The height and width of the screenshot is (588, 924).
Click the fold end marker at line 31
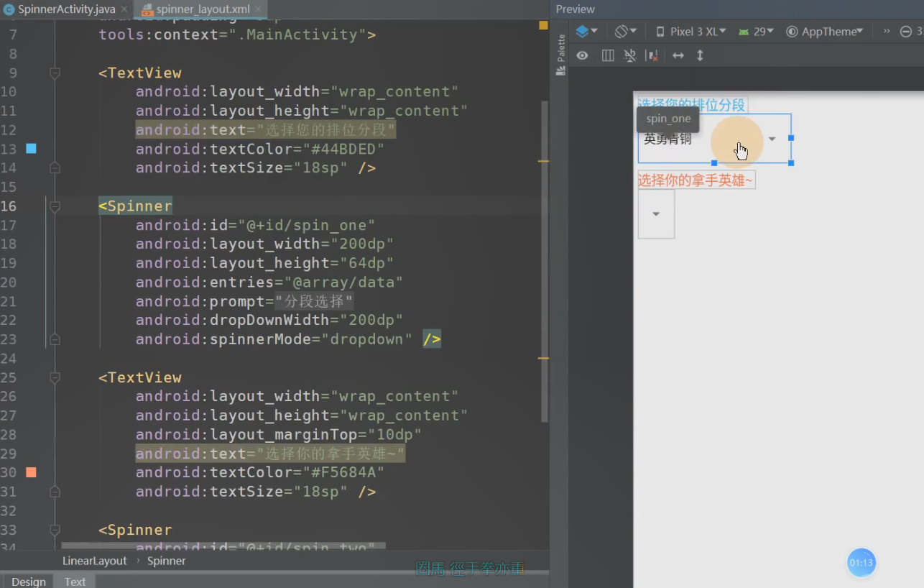[x=55, y=492]
